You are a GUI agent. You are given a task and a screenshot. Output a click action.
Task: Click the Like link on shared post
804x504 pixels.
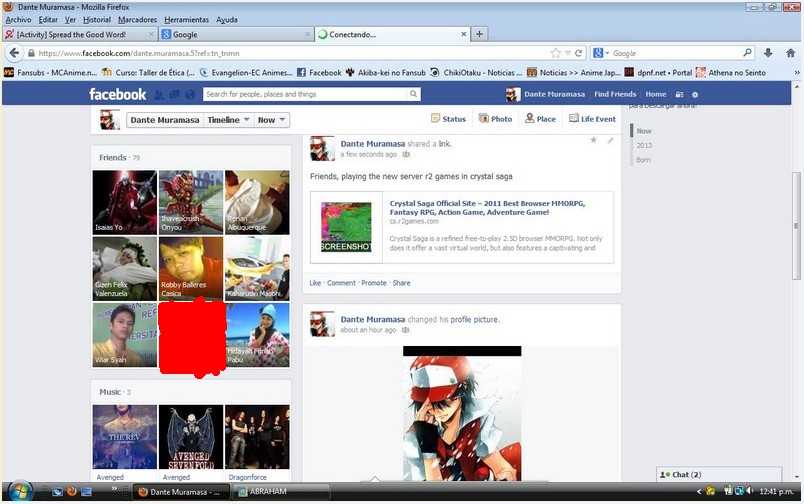315,283
